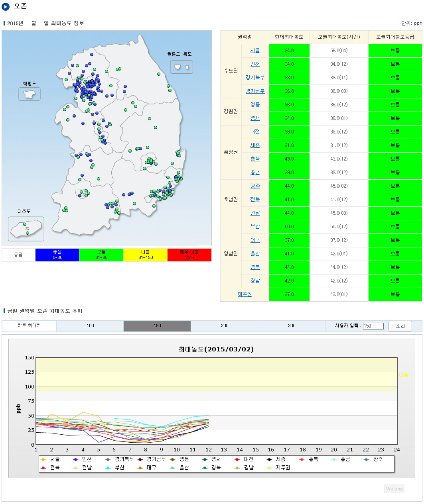Click the 조회 search button
This screenshot has width=424, height=504.
tap(400, 326)
